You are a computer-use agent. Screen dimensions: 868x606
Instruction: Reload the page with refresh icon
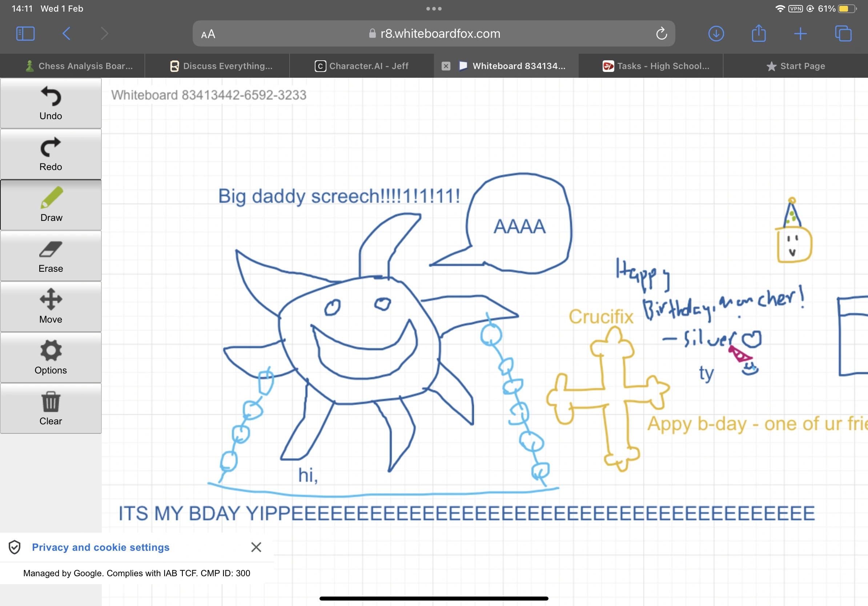(661, 34)
